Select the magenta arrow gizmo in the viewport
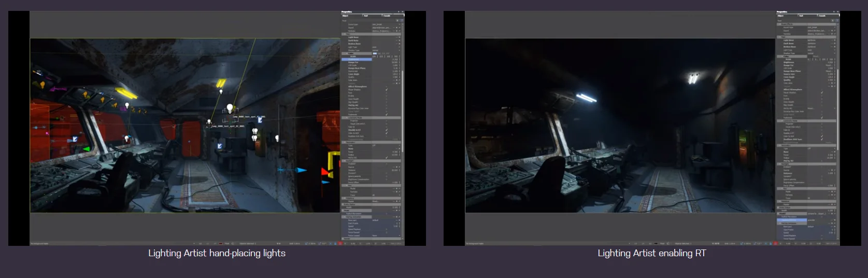868x278 pixels. tap(58, 90)
